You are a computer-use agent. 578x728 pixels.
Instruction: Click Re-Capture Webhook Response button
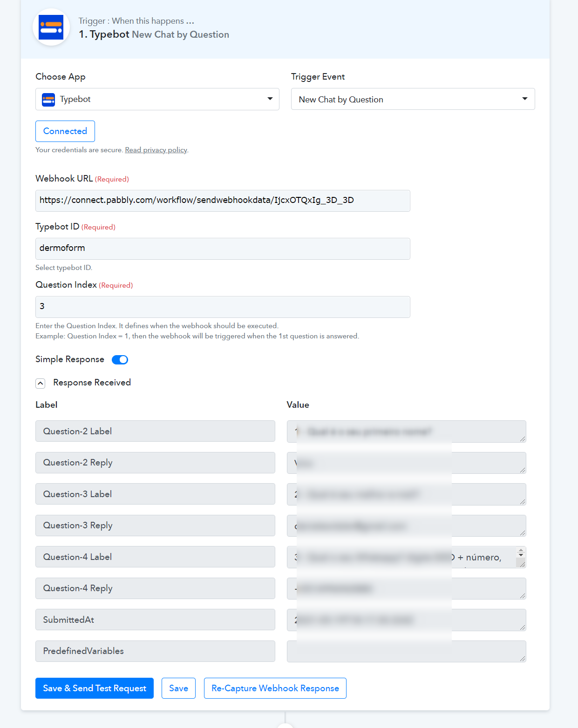pyautogui.click(x=275, y=688)
